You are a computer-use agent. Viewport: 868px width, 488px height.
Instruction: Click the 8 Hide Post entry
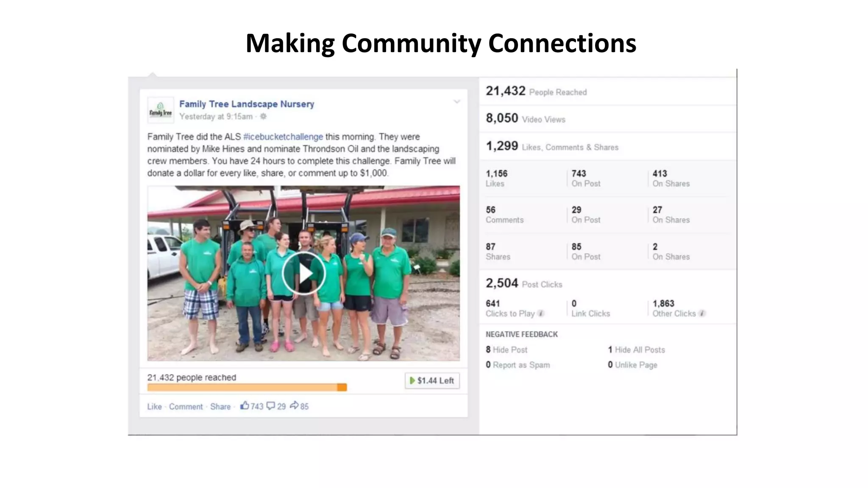[506, 349]
